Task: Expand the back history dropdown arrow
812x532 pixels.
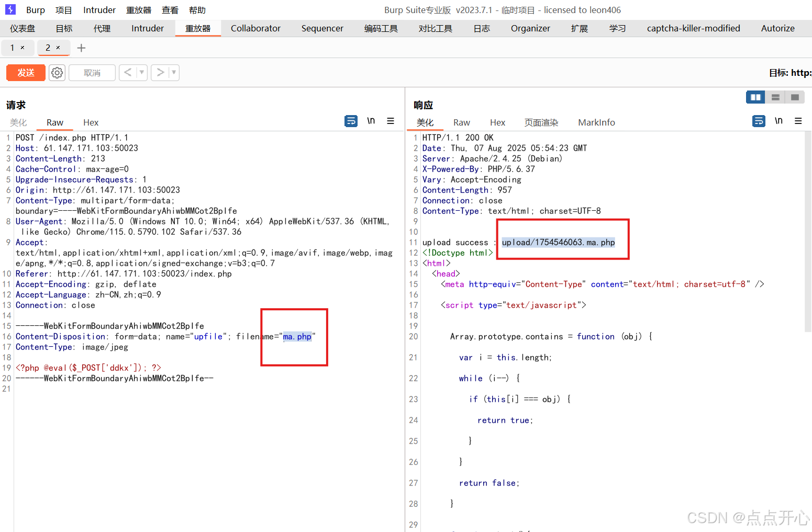Action: (x=142, y=72)
